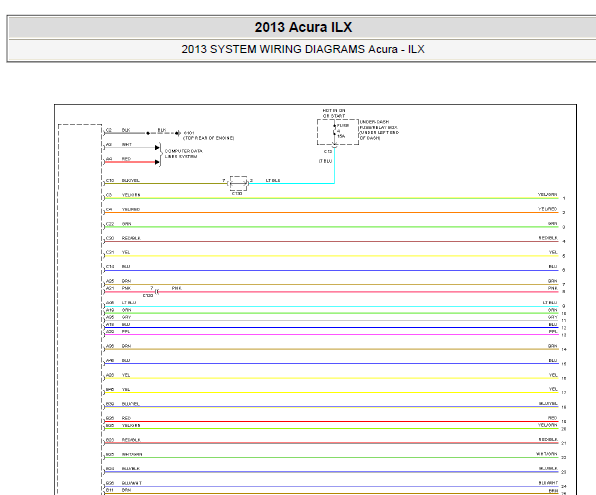Click wire end number 1 beside YEL/GRN
Screen dimensions: 596x495
[564, 198]
